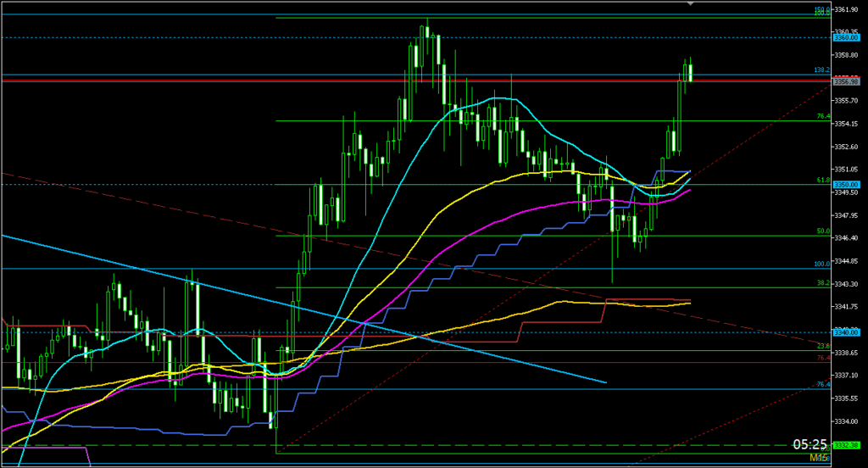Click the green 3332.38 price label

click(847, 445)
